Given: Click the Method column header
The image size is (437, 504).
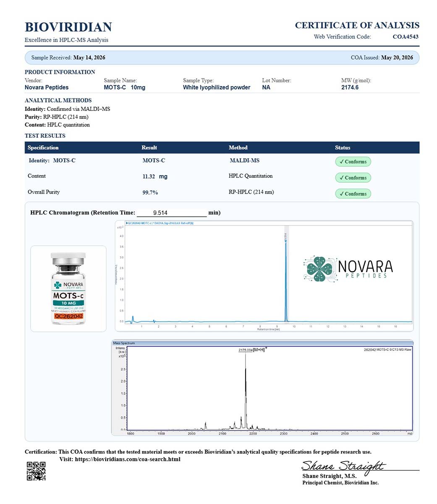Looking at the screenshot, I should coord(238,147).
